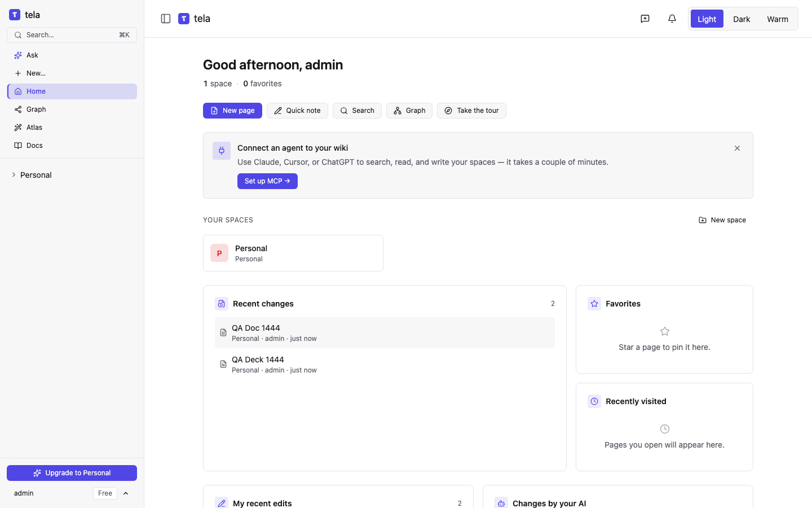Open Docs in the sidebar
812x508 pixels.
tap(72, 146)
